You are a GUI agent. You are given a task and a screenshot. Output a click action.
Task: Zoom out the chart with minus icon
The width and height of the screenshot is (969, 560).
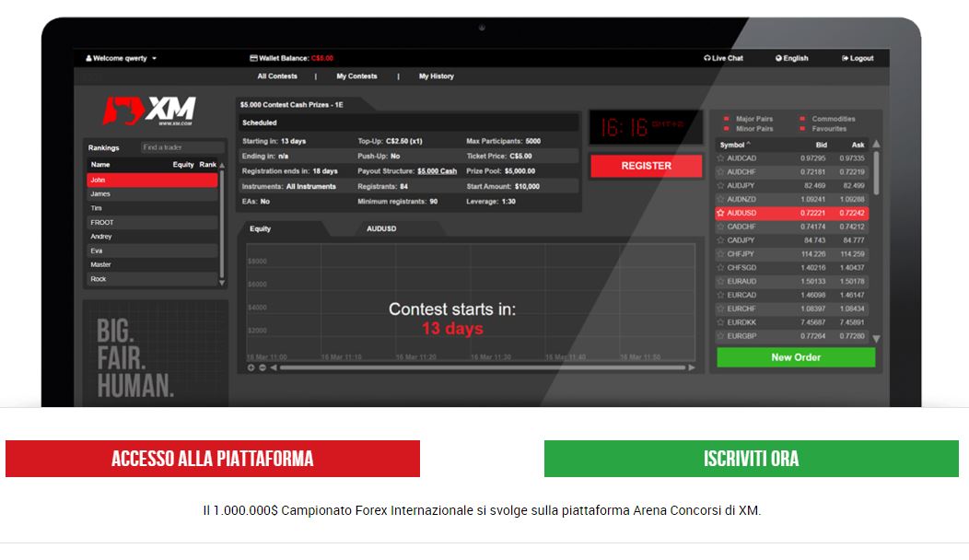pyautogui.click(x=262, y=367)
